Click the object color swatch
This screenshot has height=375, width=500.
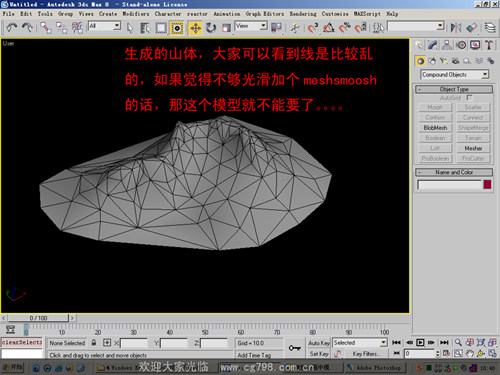pos(487,185)
